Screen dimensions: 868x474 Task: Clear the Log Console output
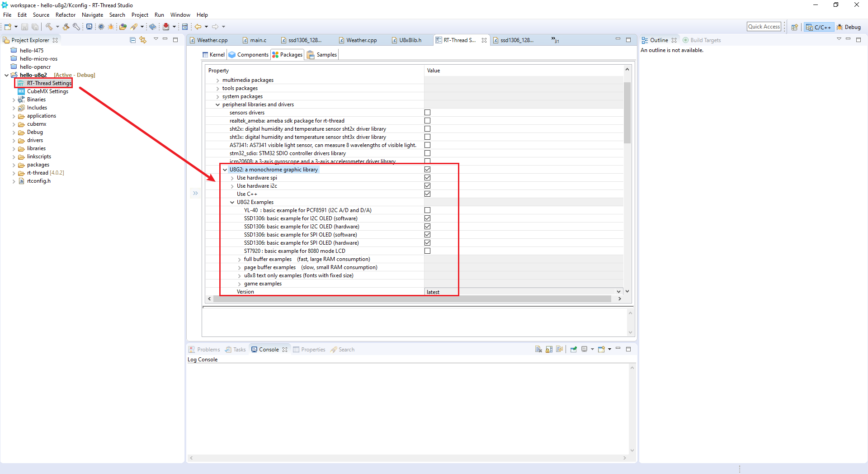tap(538, 349)
